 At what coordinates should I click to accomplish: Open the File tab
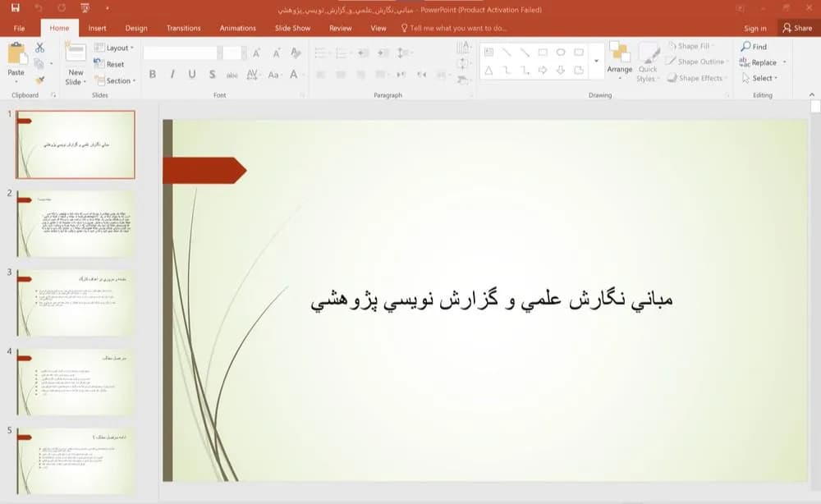(x=20, y=28)
